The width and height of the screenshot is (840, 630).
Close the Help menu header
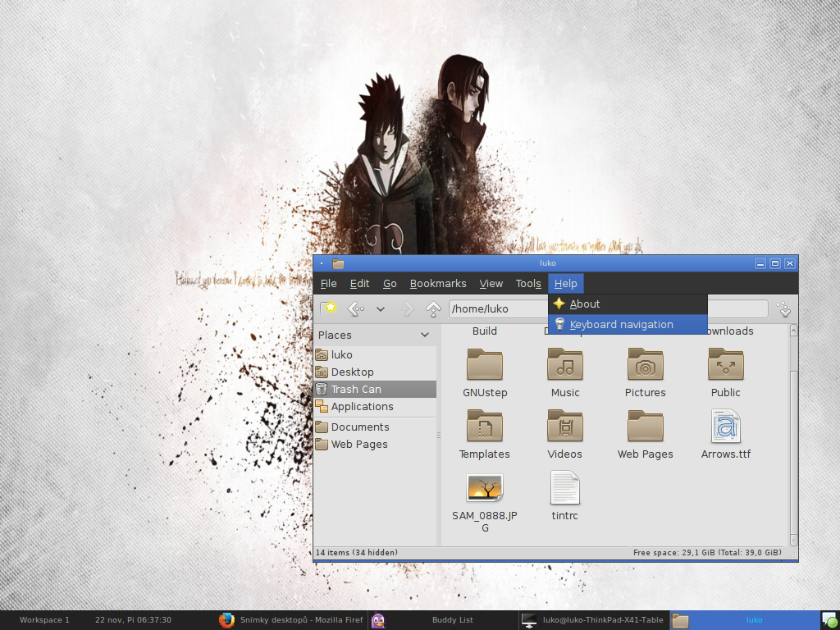tap(566, 283)
